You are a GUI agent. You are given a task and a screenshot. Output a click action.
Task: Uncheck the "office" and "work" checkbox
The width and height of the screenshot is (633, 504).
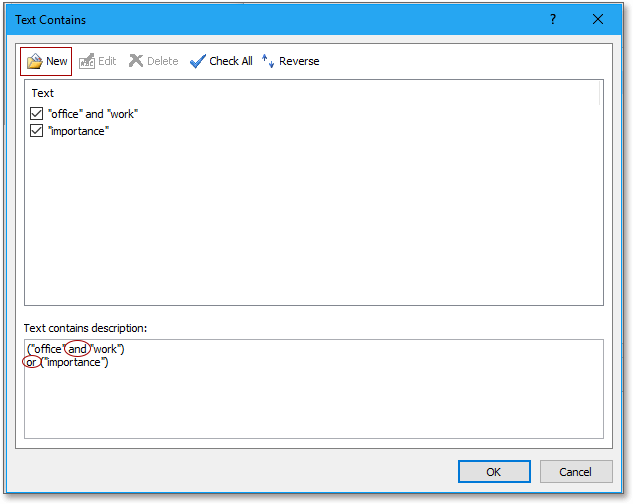pyautogui.click(x=37, y=114)
